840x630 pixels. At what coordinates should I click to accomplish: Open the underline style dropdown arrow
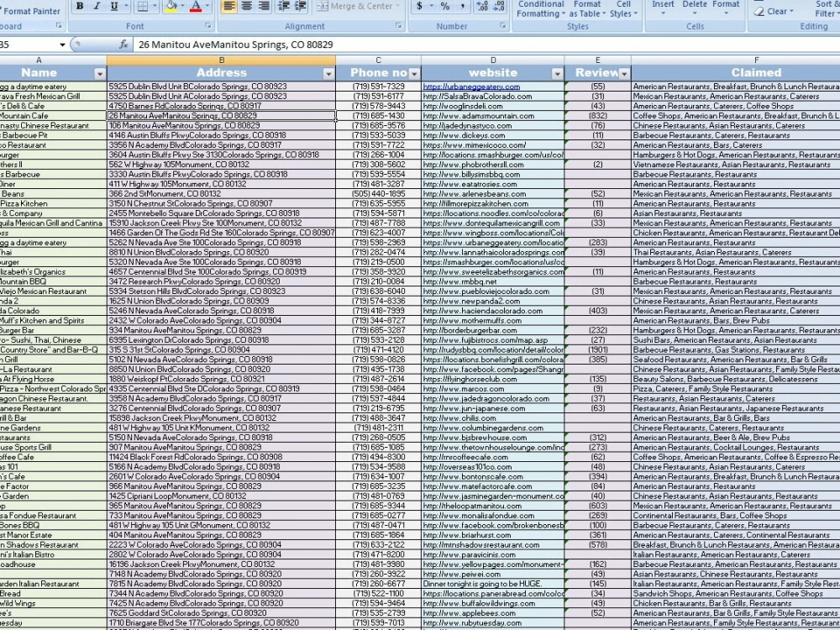tap(127, 7)
